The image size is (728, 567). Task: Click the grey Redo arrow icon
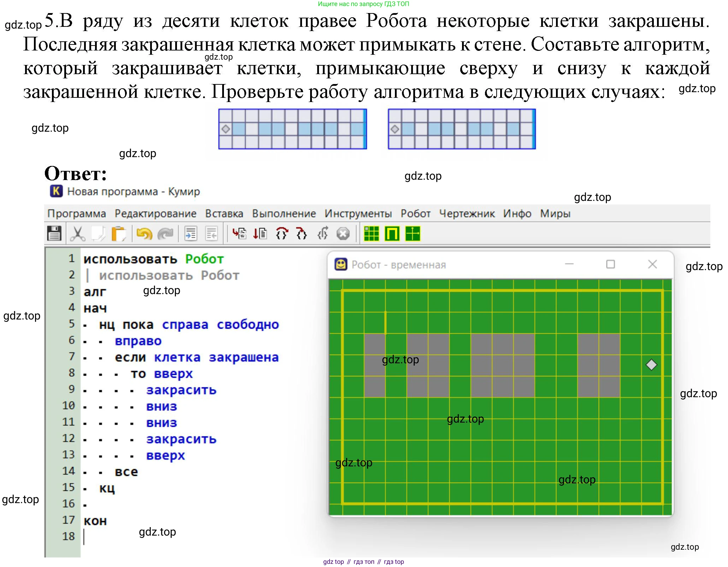coord(165,233)
